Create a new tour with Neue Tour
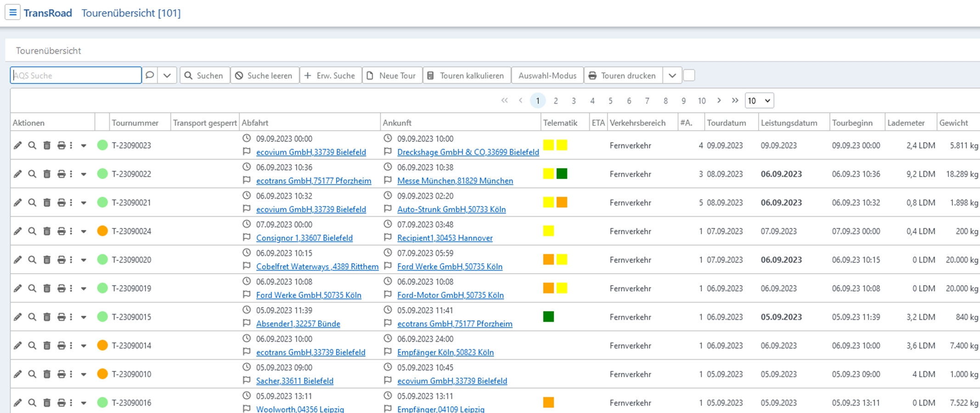Image resolution: width=980 pixels, height=413 pixels. (x=392, y=75)
